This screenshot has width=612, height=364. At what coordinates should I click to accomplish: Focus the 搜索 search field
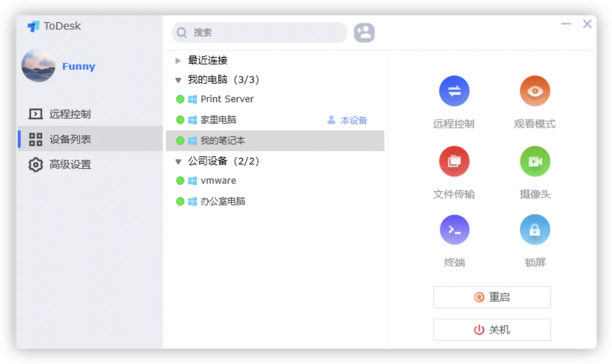(259, 32)
